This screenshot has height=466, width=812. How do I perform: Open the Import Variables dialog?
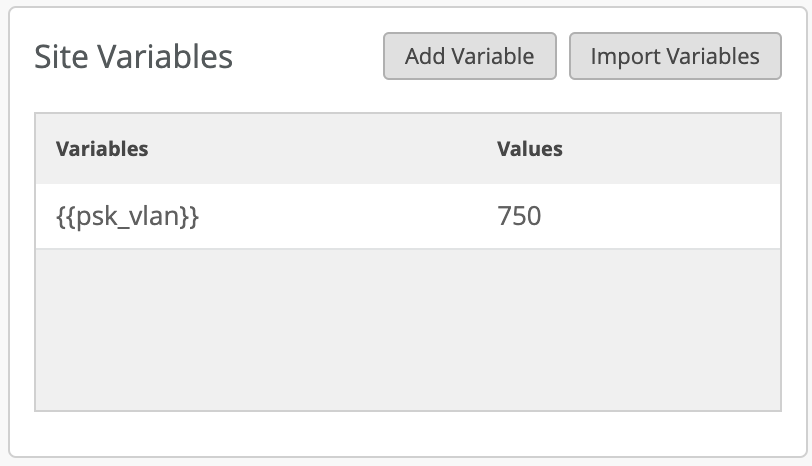pos(675,56)
